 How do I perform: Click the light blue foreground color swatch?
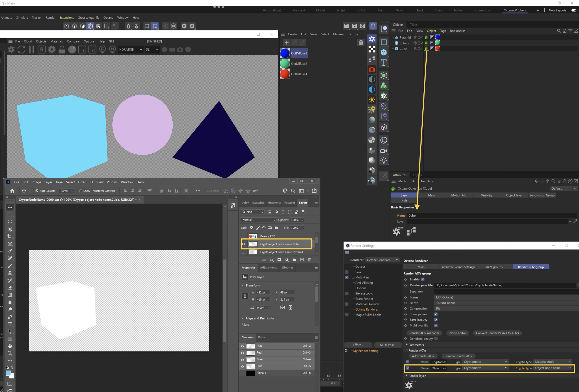8,373
